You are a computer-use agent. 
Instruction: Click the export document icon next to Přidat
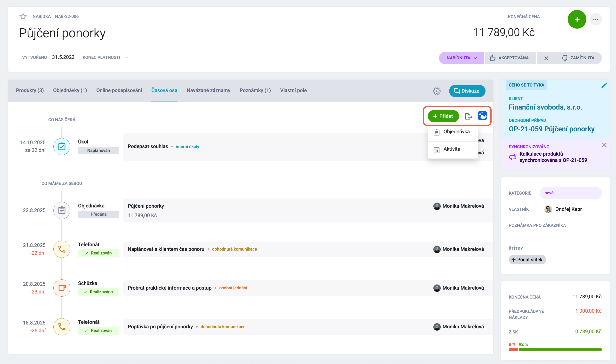click(x=468, y=116)
